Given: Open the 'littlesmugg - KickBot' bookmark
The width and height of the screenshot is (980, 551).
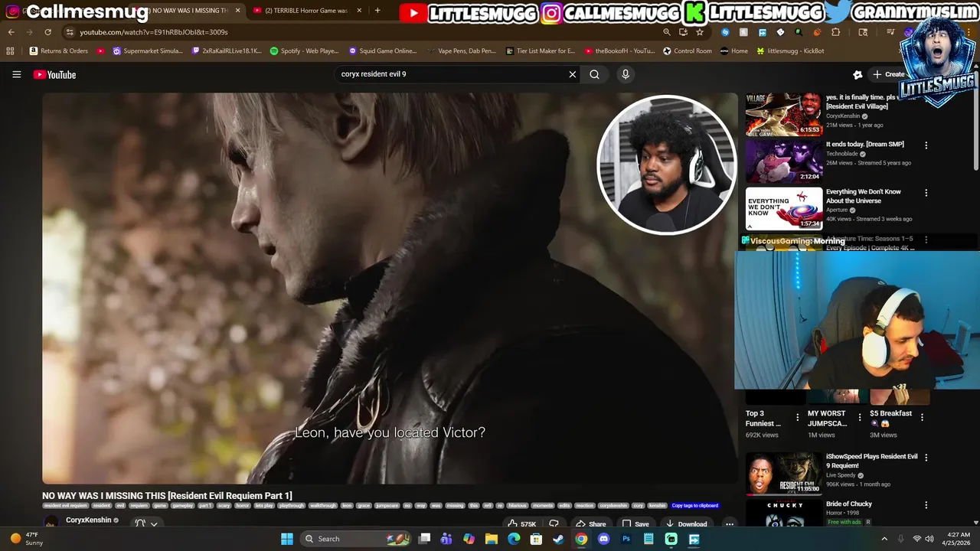Looking at the screenshot, I should [x=790, y=51].
